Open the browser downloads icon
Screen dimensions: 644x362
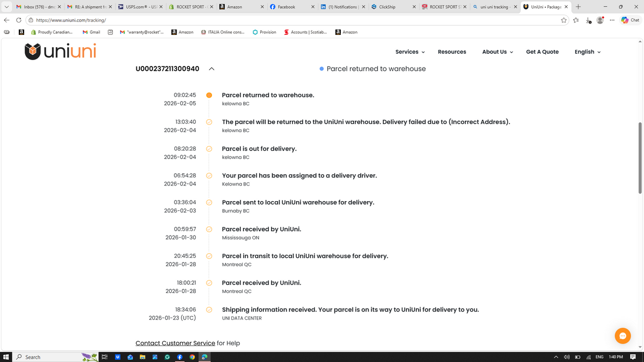[588, 20]
